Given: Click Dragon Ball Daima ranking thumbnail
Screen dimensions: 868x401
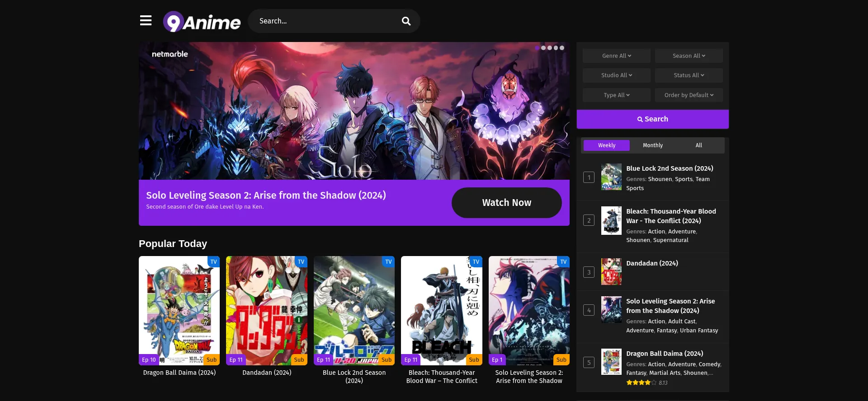Looking at the screenshot, I should click(x=611, y=361).
